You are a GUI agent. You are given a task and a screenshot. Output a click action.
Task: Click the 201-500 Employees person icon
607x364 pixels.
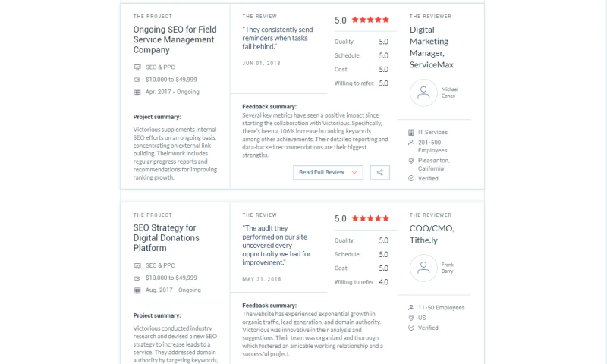point(411,142)
